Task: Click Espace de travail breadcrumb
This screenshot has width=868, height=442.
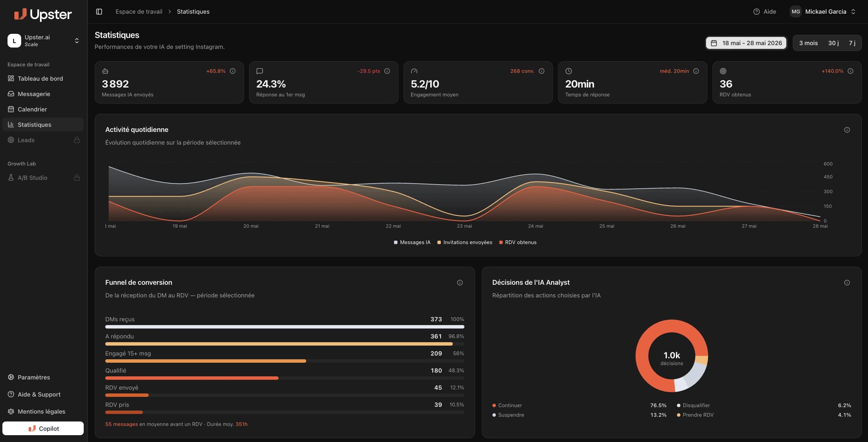Action: click(139, 12)
